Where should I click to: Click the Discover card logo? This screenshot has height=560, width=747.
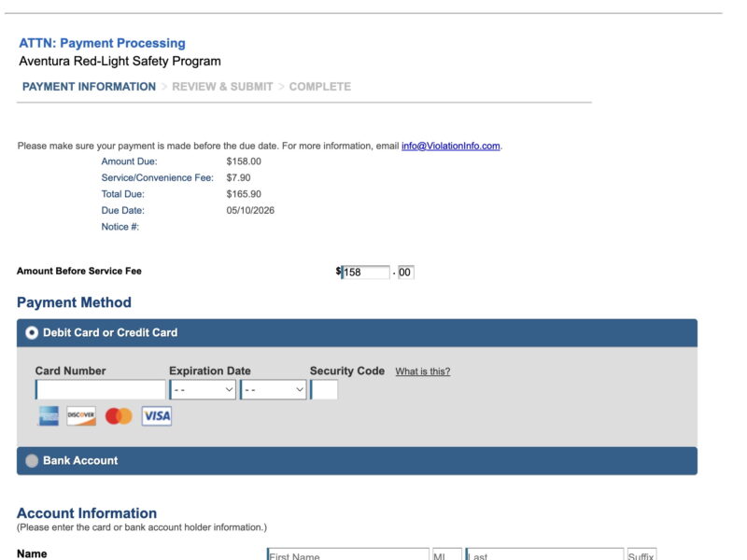[81, 415]
